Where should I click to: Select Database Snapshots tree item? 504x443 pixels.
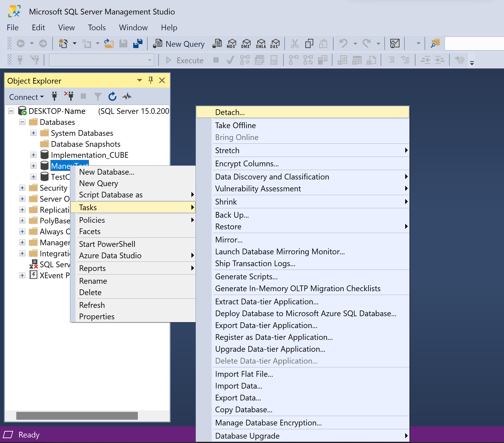pos(85,144)
